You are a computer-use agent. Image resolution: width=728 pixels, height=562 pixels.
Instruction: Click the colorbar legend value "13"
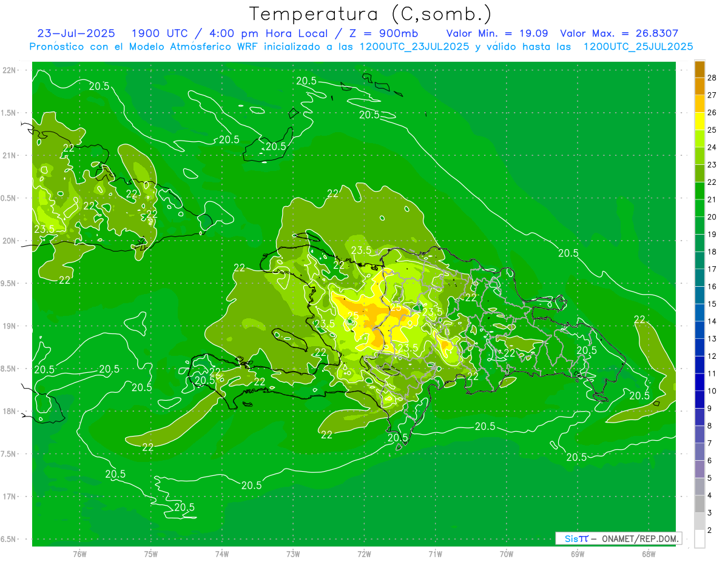[712, 338]
